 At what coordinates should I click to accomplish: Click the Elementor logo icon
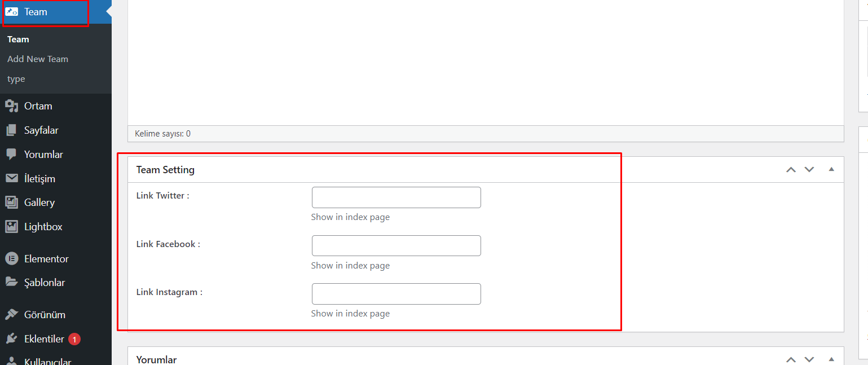coord(12,259)
